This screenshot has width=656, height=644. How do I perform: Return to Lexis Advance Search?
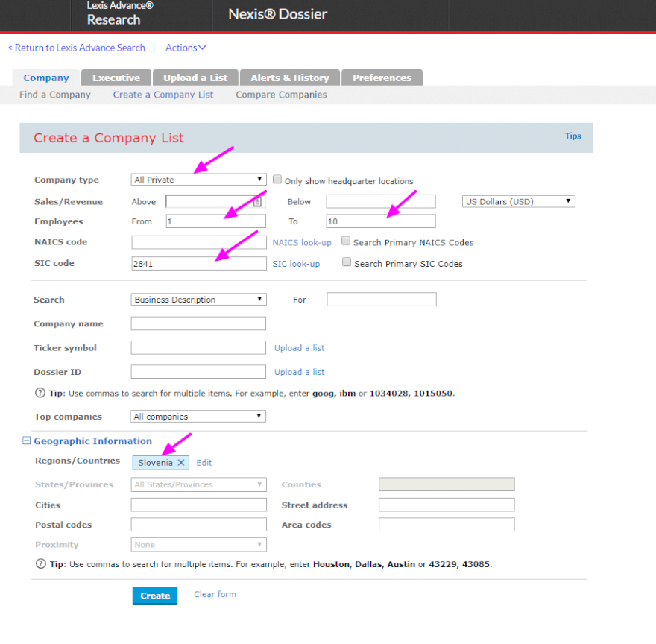76,48
